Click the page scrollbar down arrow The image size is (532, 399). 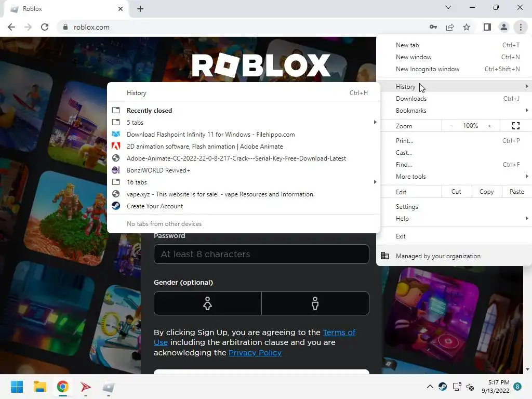point(528,369)
